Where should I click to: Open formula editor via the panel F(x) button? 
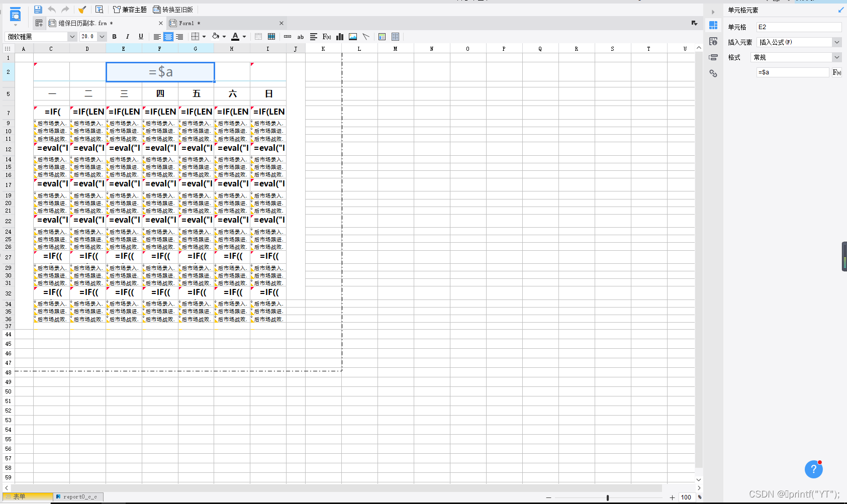tap(837, 72)
